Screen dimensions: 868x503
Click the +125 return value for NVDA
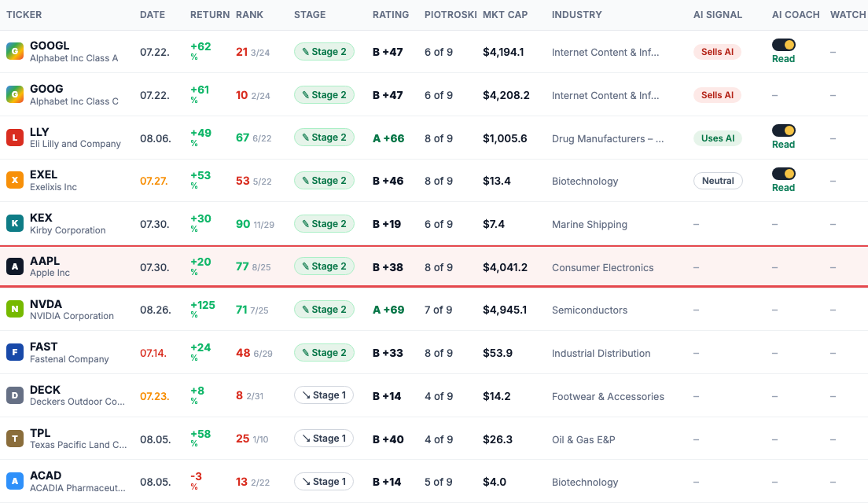tap(203, 305)
